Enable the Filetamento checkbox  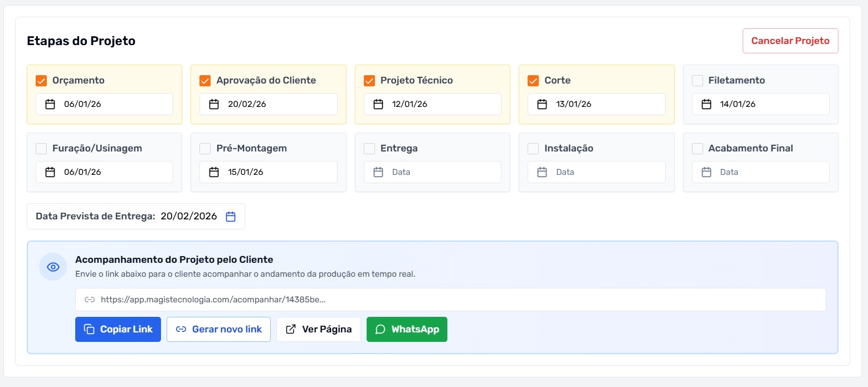point(697,80)
